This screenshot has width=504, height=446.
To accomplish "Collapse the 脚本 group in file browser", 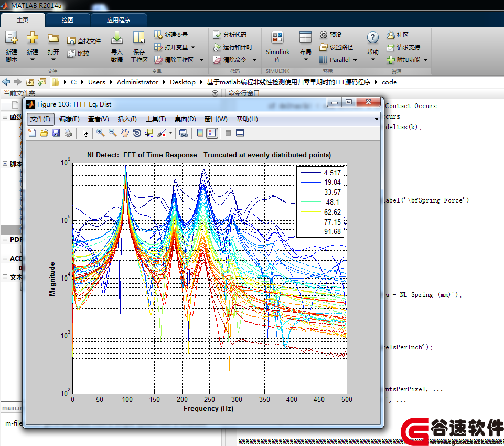I will tap(5, 163).
